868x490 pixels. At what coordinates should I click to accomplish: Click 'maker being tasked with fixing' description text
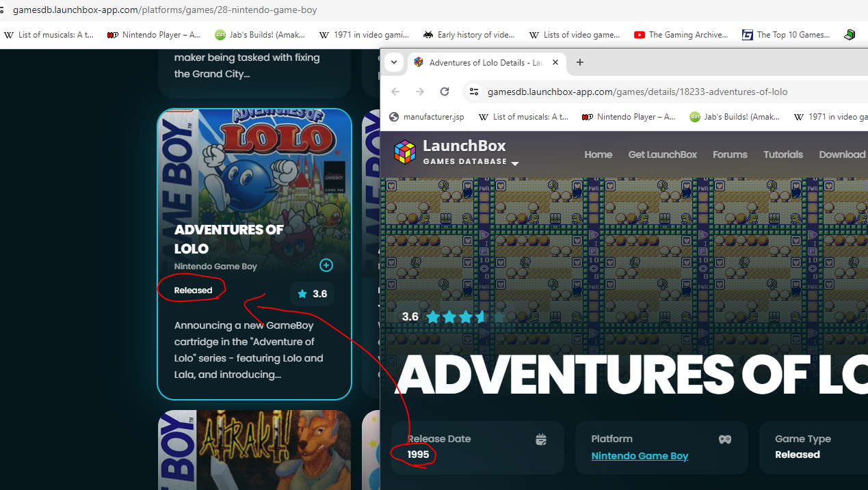point(247,66)
